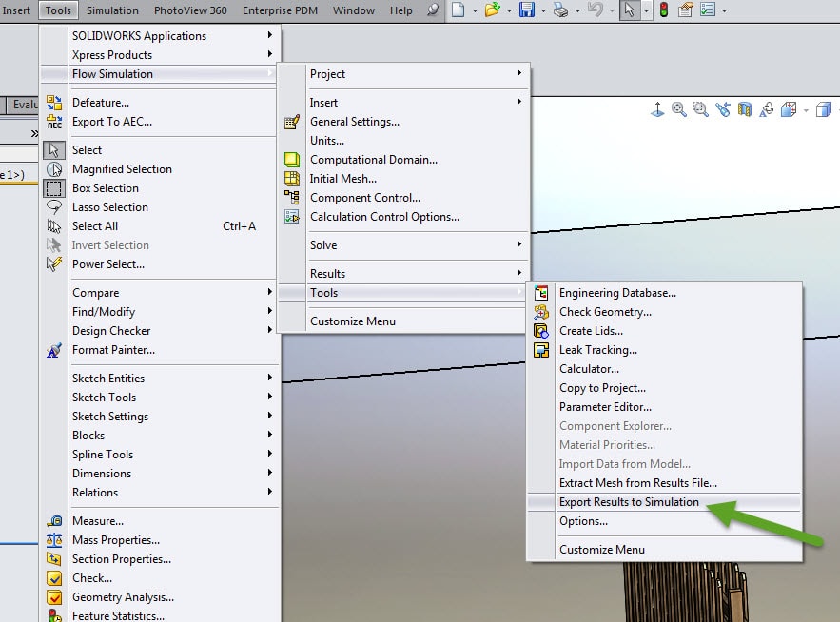Click the Measure tool icon
840x622 pixels.
click(x=54, y=521)
